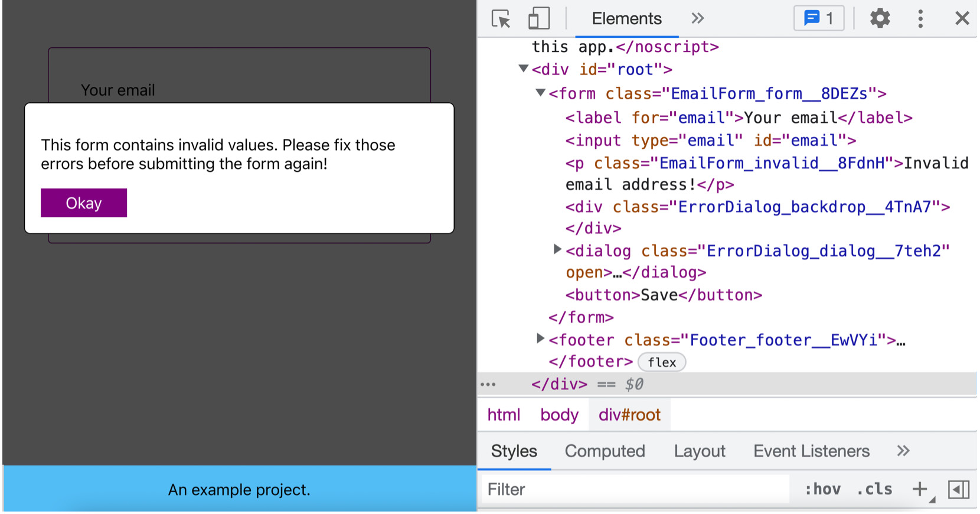Activate the inspect element picker icon
980x514 pixels.
pos(501,19)
